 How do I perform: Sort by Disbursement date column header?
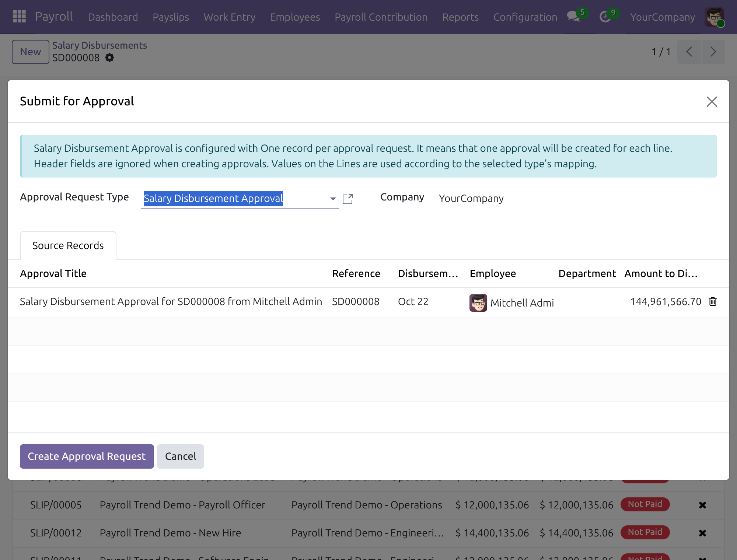point(428,273)
